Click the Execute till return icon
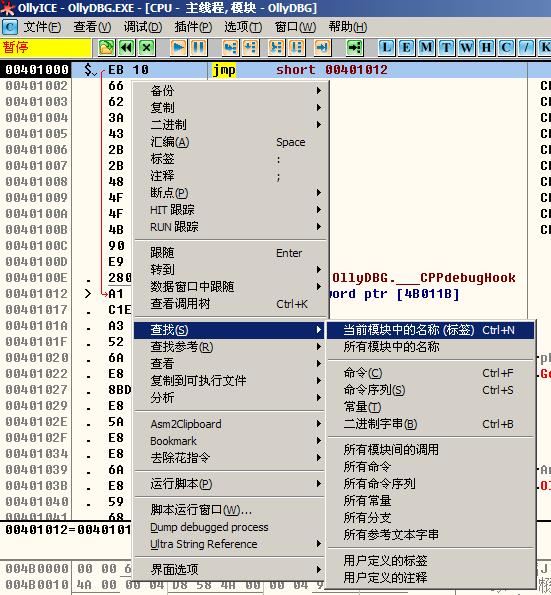551x595 pixels. coord(322,48)
